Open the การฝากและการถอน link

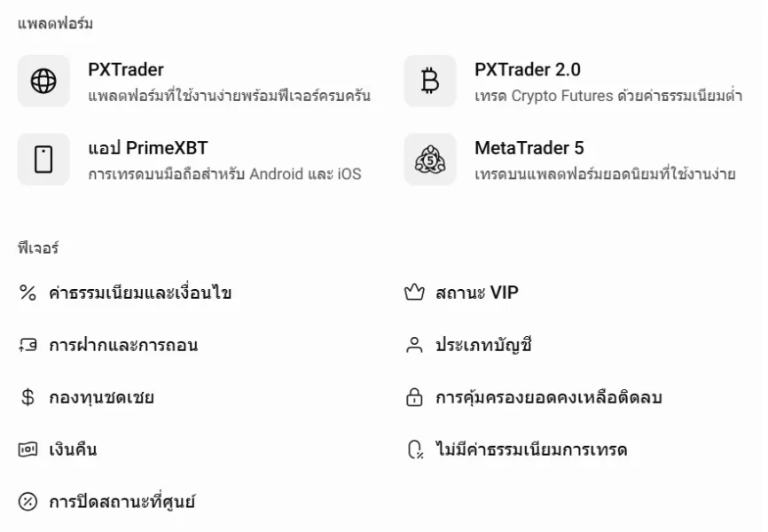(123, 345)
